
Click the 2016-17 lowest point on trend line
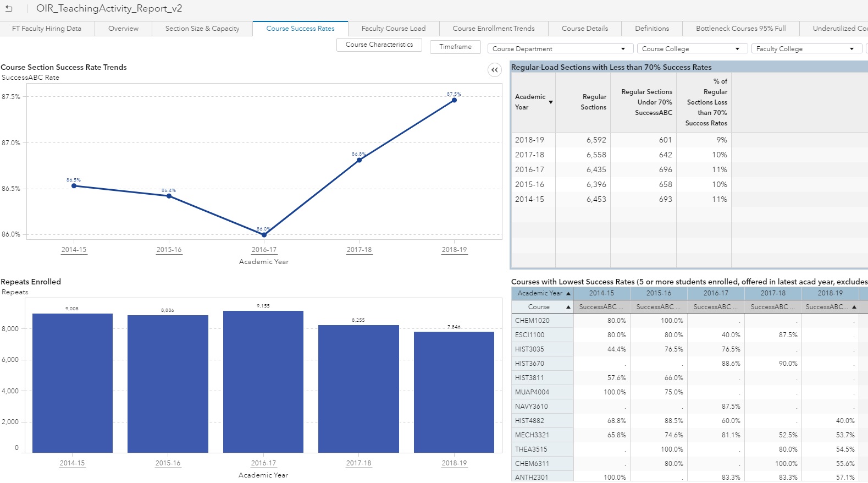264,235
